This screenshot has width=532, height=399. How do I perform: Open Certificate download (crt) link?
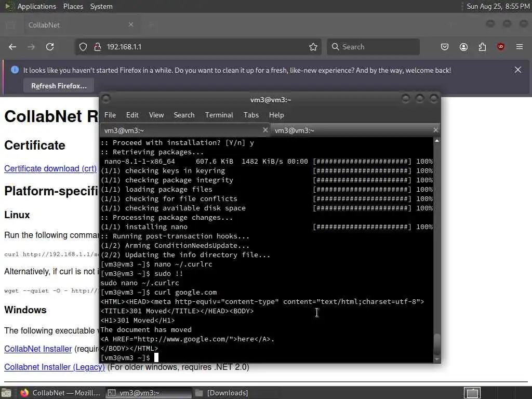coord(50,169)
